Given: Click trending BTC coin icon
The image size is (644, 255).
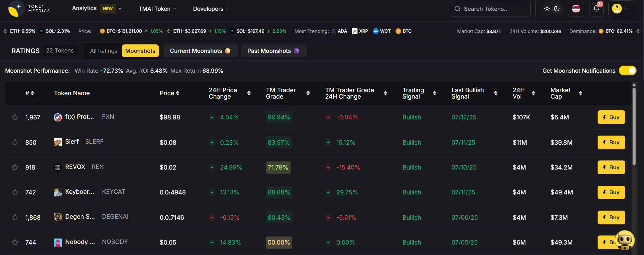Looking at the screenshot, I should (398, 31).
